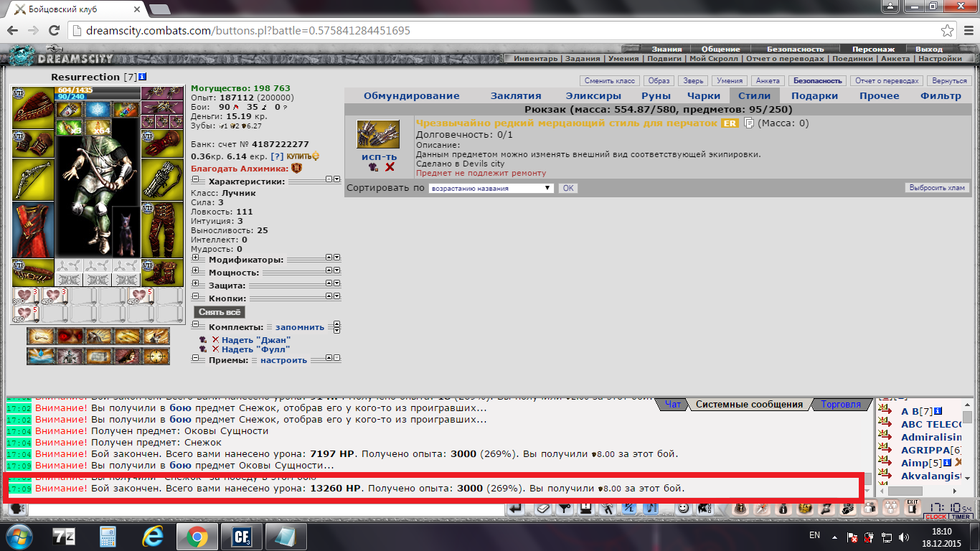Click the Надеть "Джан" link
980x551 pixels.
point(256,339)
